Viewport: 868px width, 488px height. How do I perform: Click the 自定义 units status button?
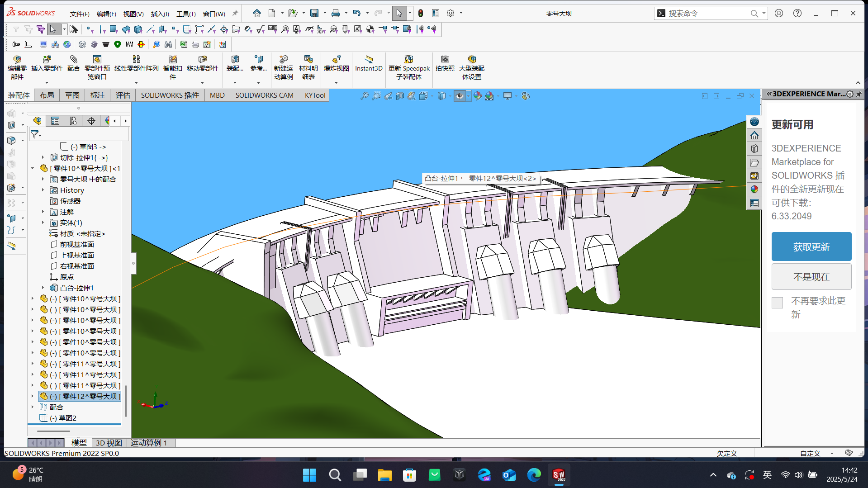[x=810, y=453]
